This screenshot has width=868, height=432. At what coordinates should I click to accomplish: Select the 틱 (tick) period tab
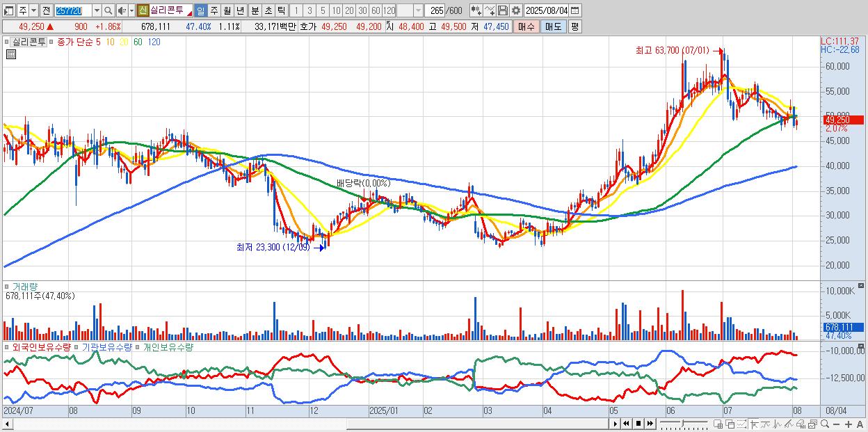pos(281,10)
